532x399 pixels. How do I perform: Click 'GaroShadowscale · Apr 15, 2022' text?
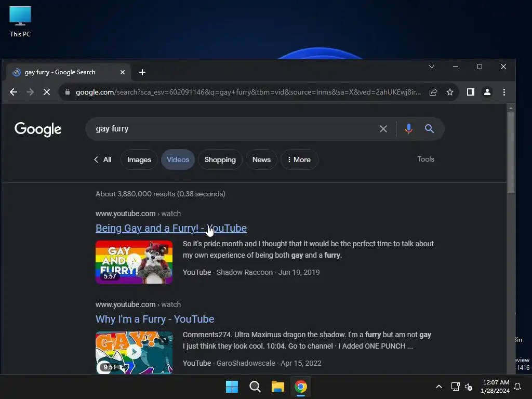click(269, 363)
